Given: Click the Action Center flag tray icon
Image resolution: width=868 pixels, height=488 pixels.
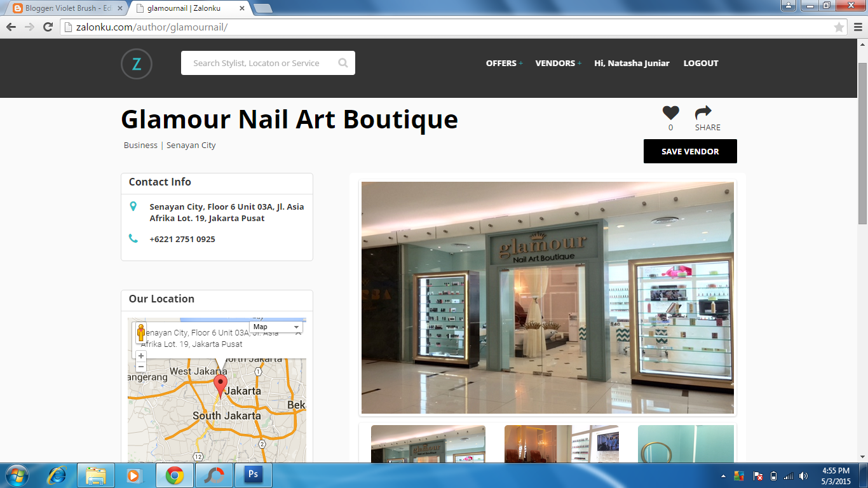Looking at the screenshot, I should tap(757, 476).
